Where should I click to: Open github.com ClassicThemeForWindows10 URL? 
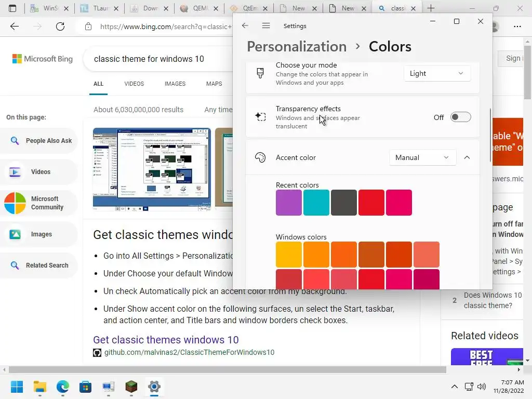click(189, 353)
